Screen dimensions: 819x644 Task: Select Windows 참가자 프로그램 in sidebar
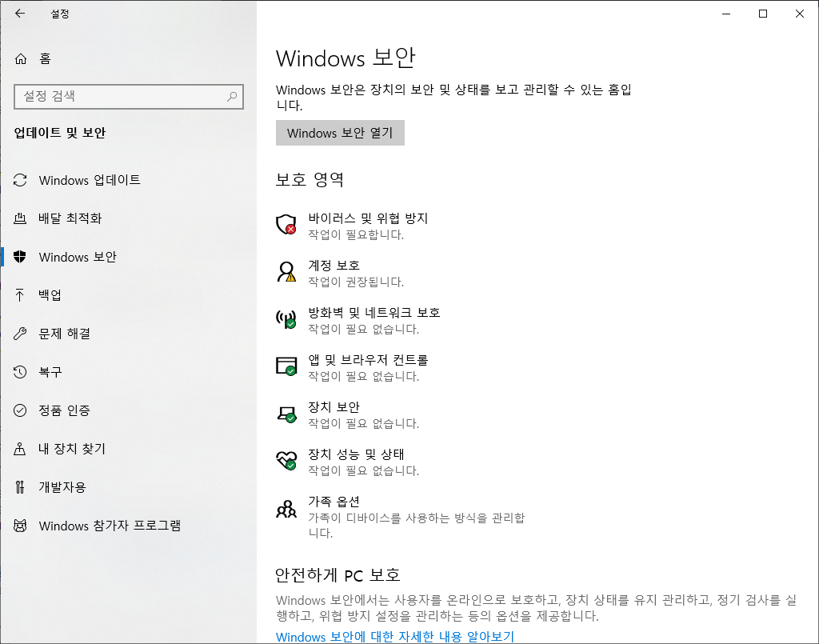[x=129, y=526]
